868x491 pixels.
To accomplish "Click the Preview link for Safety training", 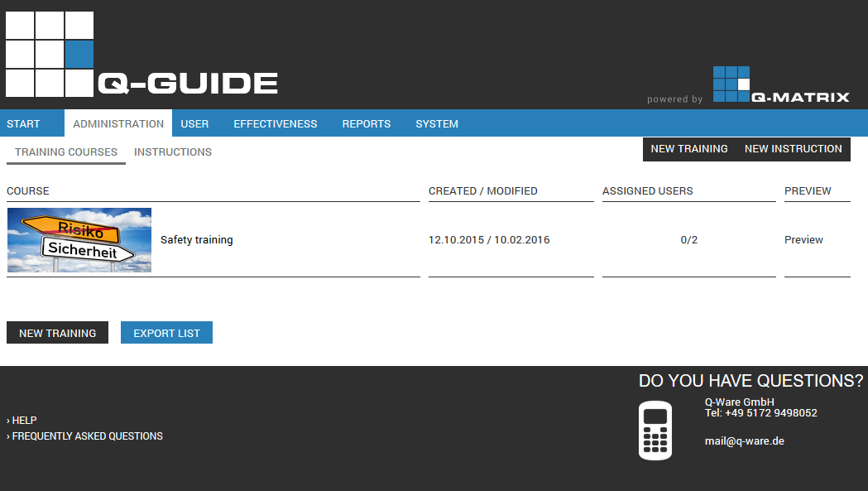I will tap(803, 240).
